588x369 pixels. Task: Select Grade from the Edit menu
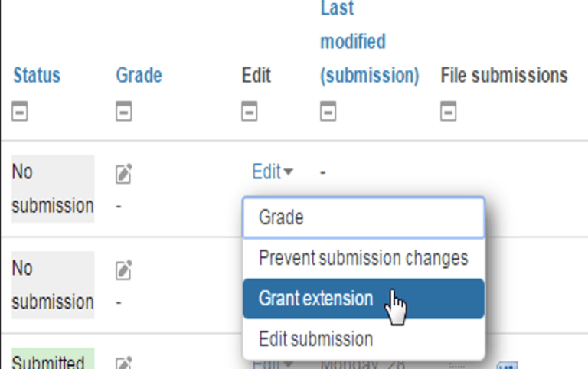pyautogui.click(x=363, y=217)
